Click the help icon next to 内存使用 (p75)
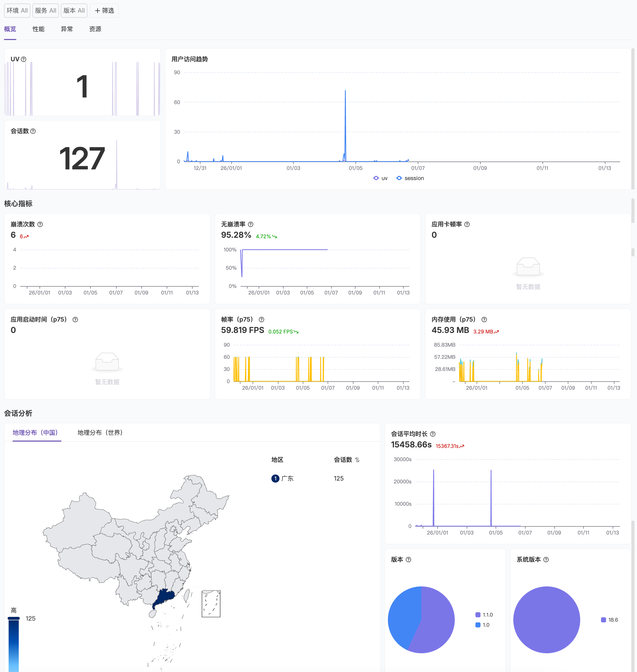This screenshot has height=672, width=637. (484, 319)
